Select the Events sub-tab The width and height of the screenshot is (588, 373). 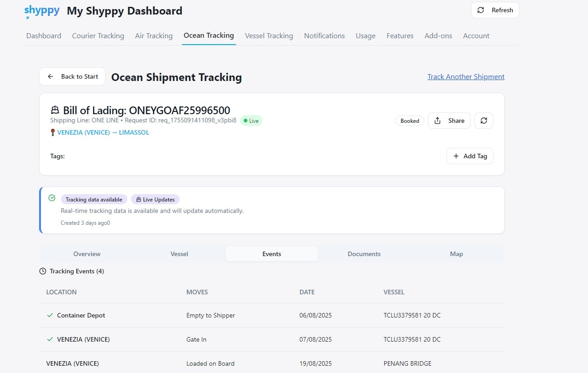coord(272,254)
